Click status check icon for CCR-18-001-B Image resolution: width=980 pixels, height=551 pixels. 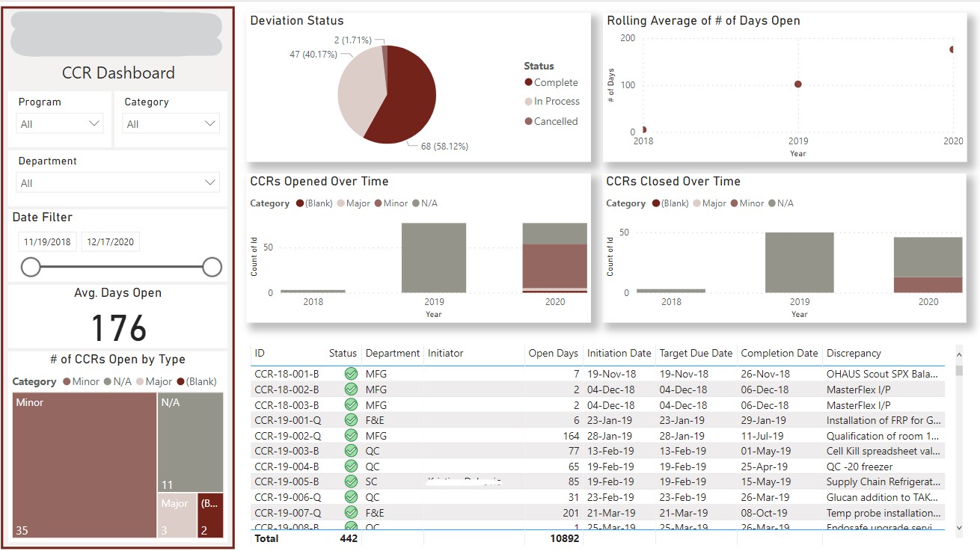(x=351, y=374)
